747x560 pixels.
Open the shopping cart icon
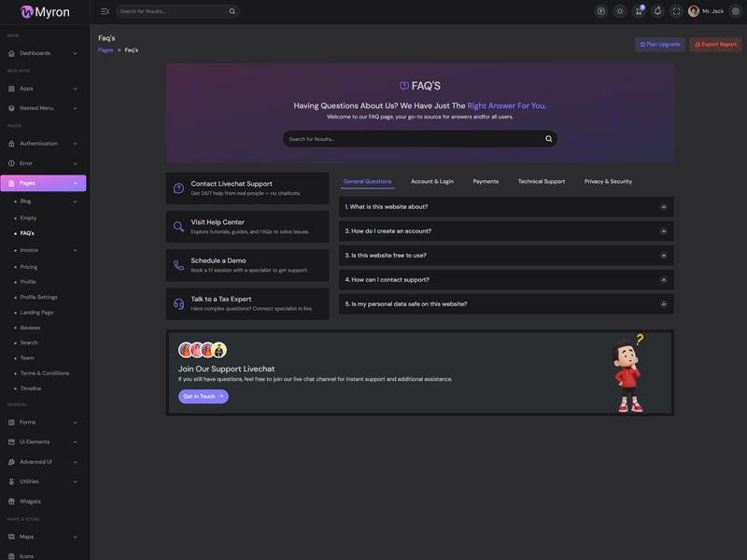click(x=639, y=11)
